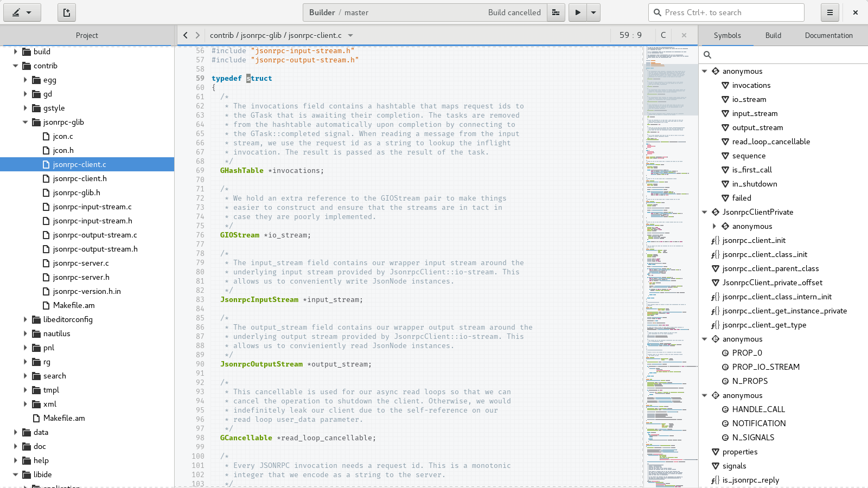Viewport: 868px width, 488px height.
Task: Expand the gstyle folder
Action: pos(25,108)
